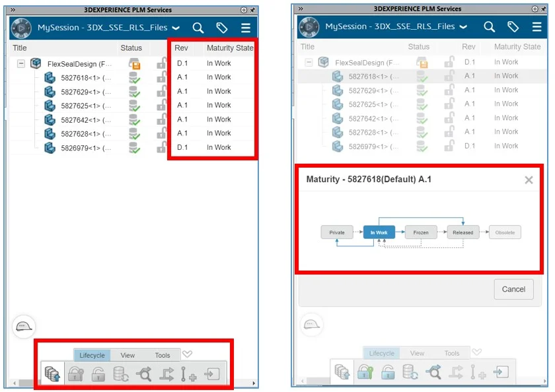Open hamburger menu in left panel

[246, 28]
